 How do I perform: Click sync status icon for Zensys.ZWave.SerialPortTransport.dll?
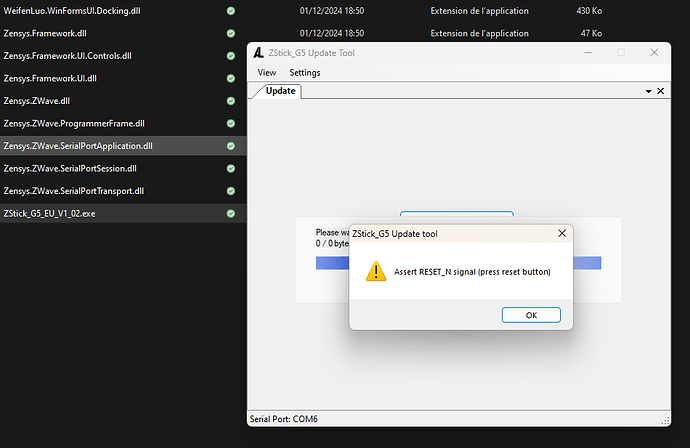click(231, 191)
